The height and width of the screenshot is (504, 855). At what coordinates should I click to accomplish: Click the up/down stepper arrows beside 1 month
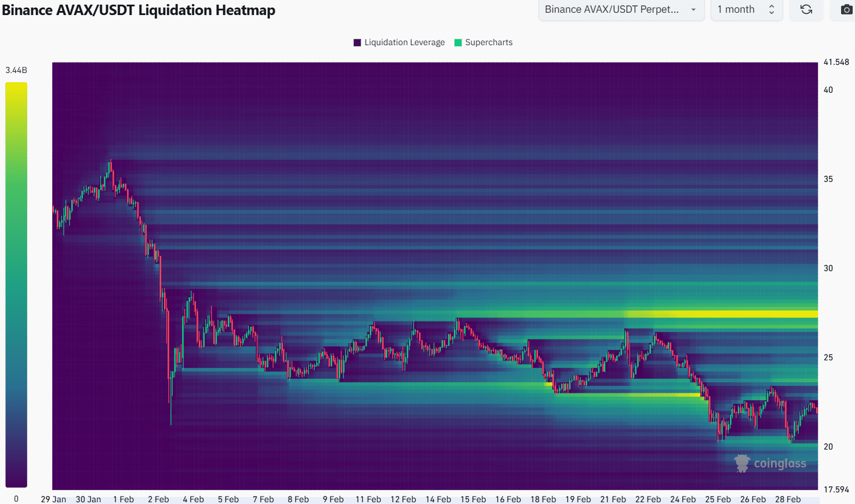[772, 9]
